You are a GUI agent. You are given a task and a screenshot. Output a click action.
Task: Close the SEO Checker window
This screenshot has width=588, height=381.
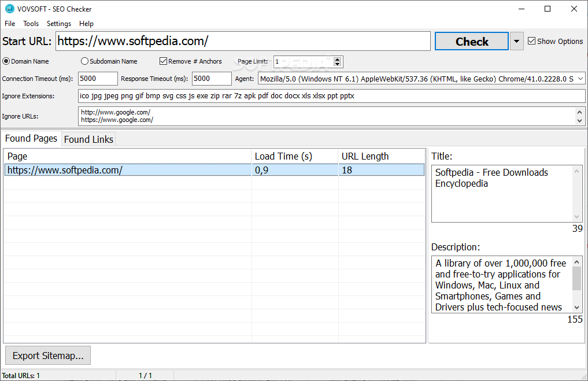(x=574, y=9)
